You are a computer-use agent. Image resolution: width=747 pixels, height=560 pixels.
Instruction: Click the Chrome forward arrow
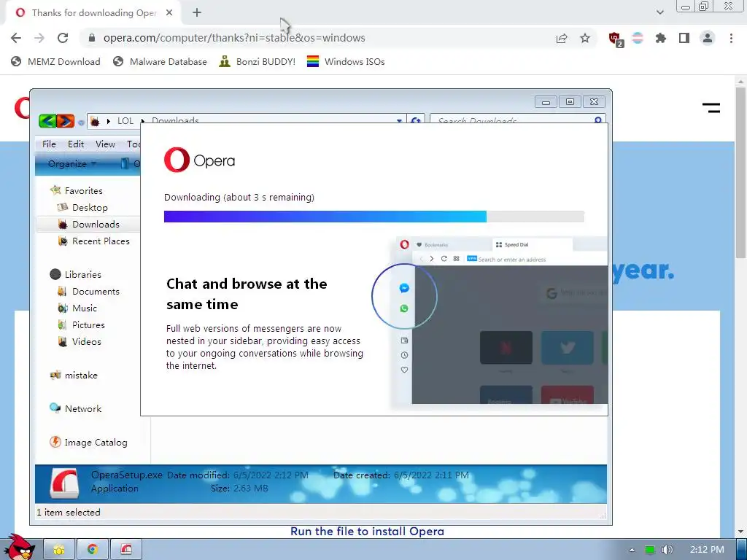pos(39,38)
